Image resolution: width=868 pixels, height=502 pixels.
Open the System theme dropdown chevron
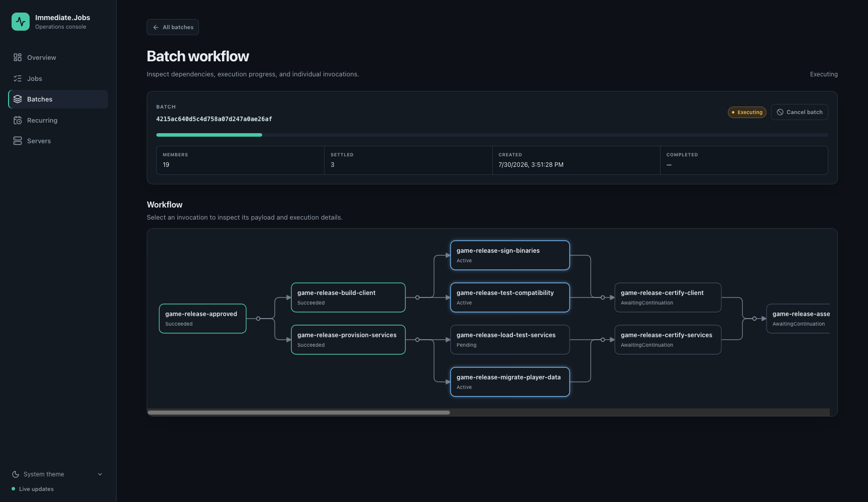pos(100,474)
